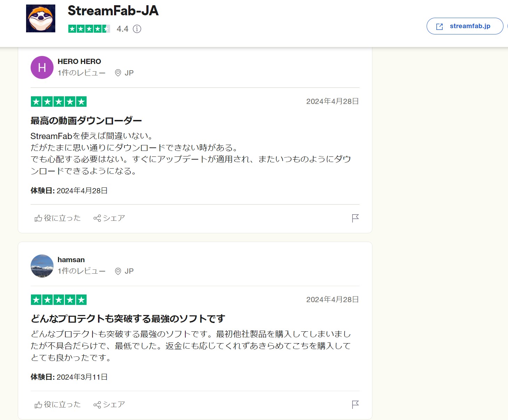Click the 体験日: 2024年3月11日 text
Screen dimensions: 508x420
pyautogui.click(x=69, y=377)
